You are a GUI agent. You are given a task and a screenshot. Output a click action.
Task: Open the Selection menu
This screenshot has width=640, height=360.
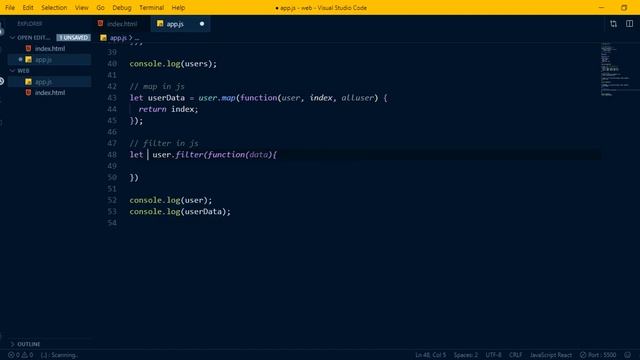pos(54,8)
